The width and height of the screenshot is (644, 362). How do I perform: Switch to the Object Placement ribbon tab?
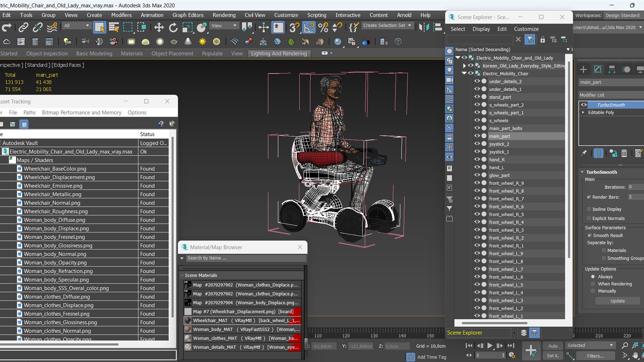[172, 53]
